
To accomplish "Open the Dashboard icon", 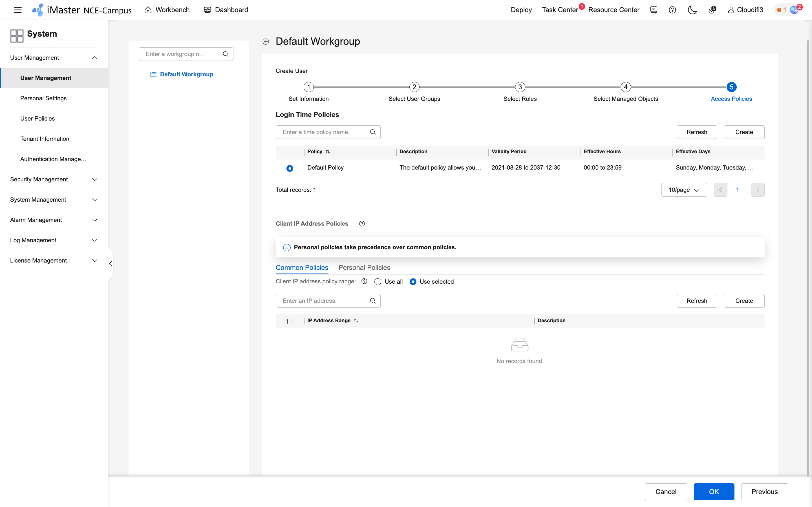I will 207,10.
